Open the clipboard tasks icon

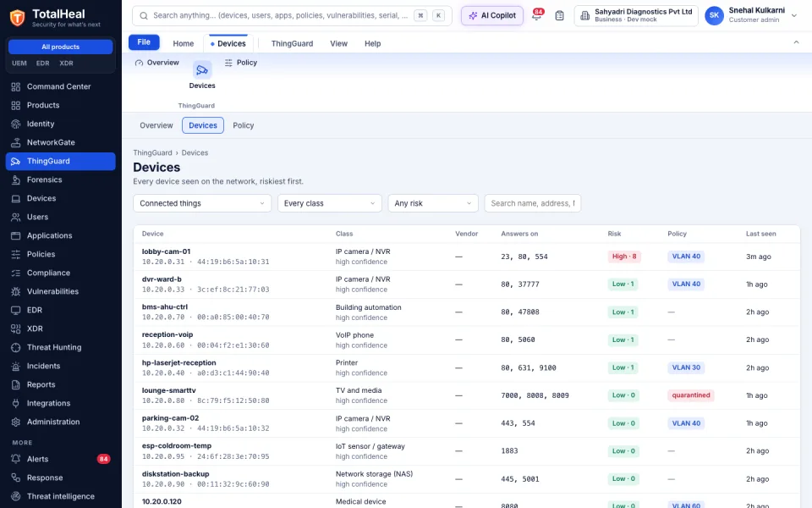click(559, 15)
